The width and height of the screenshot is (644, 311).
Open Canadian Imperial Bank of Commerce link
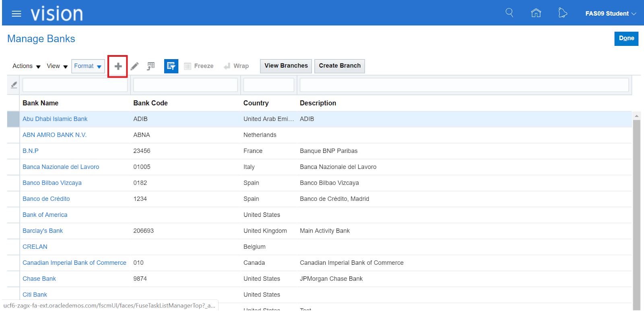click(x=74, y=263)
